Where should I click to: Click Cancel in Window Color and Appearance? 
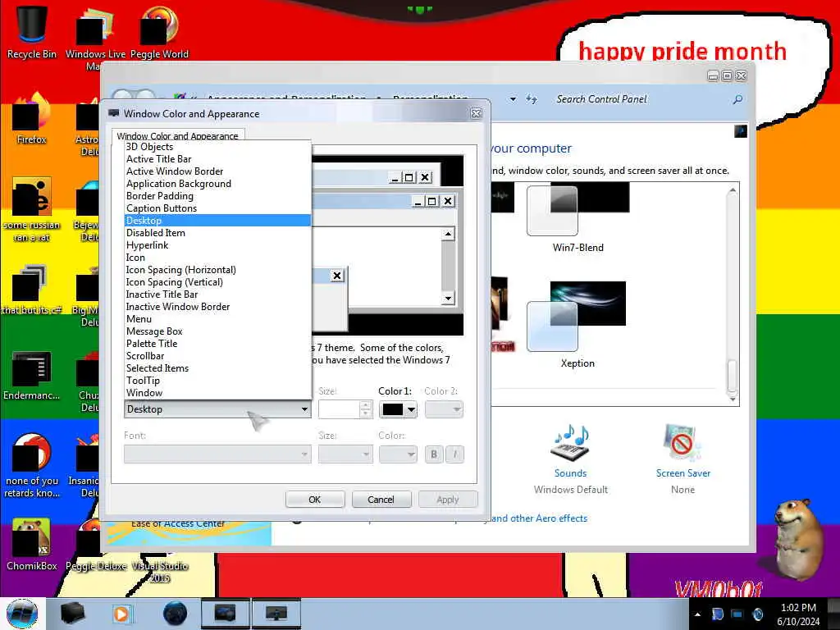tap(381, 500)
